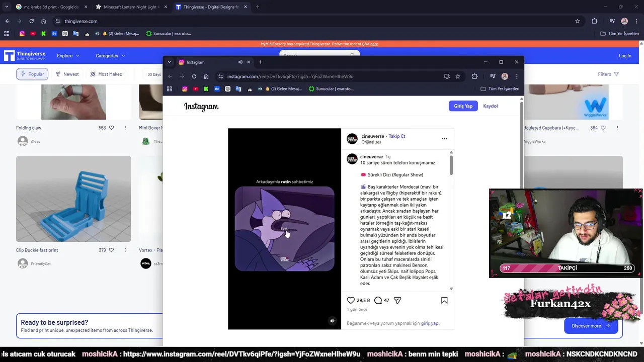Reload the Thingiverse page

[x=31, y=21]
